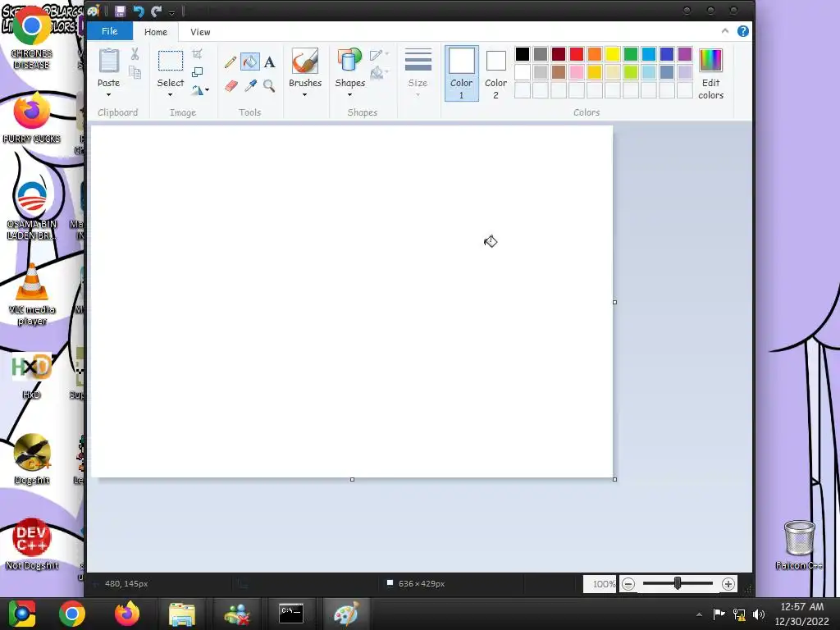Click the canvas bottom-right resize handle
This screenshot has width=840, height=630.
click(614, 479)
